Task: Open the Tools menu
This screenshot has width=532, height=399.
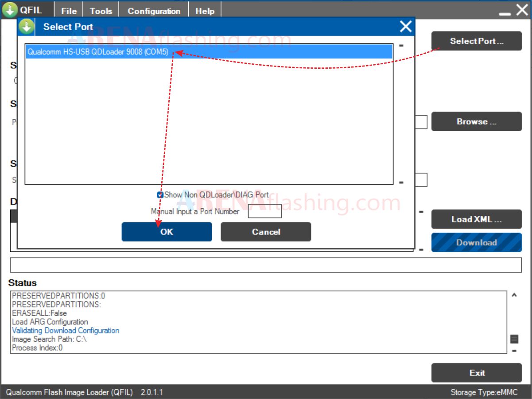Action: (101, 11)
